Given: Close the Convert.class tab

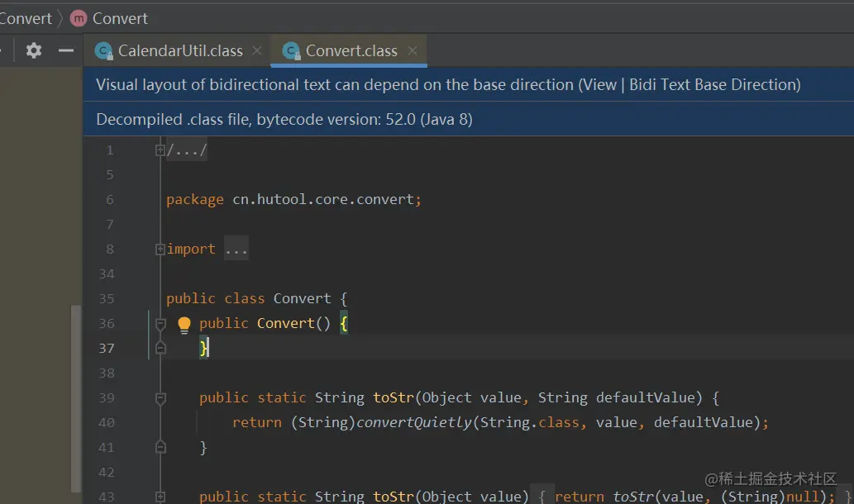Looking at the screenshot, I should tap(413, 50).
